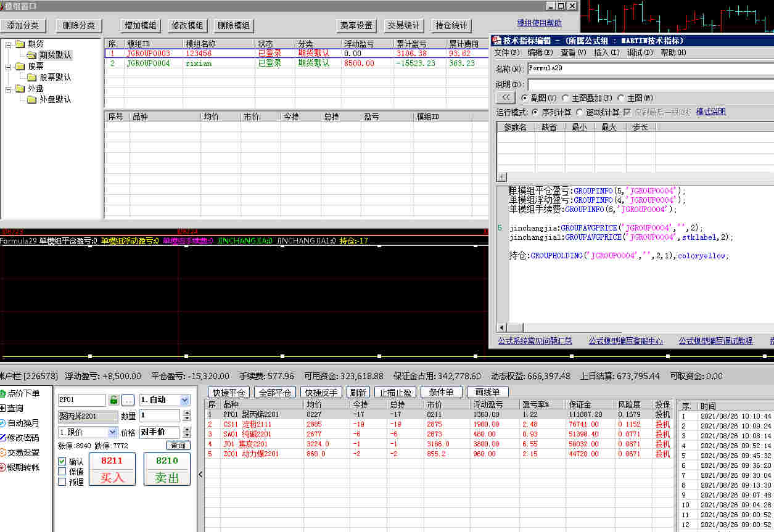774x532 pixels.
Task: Click the code editor horizontal scrollbar left arrow
Action: pyautogui.click(x=502, y=328)
